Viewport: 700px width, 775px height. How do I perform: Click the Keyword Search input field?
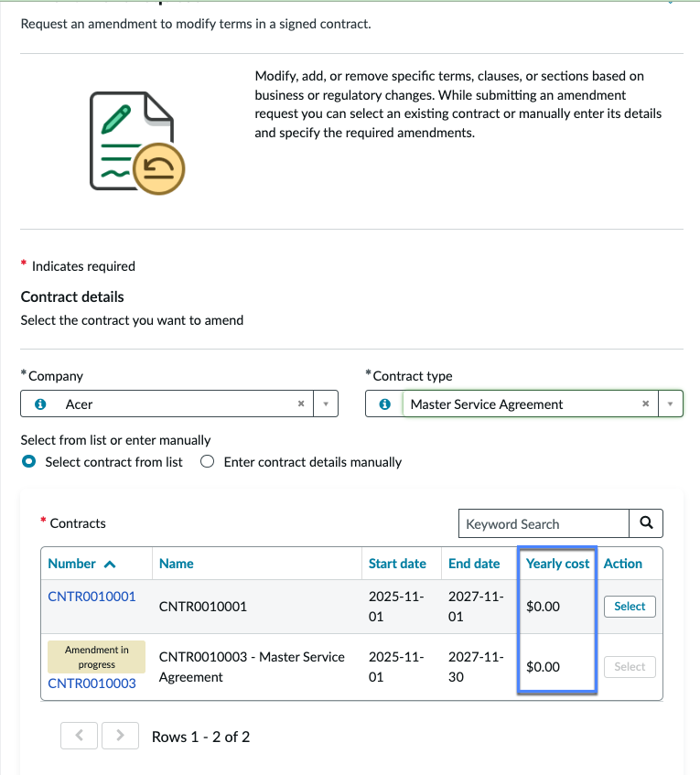(x=544, y=523)
